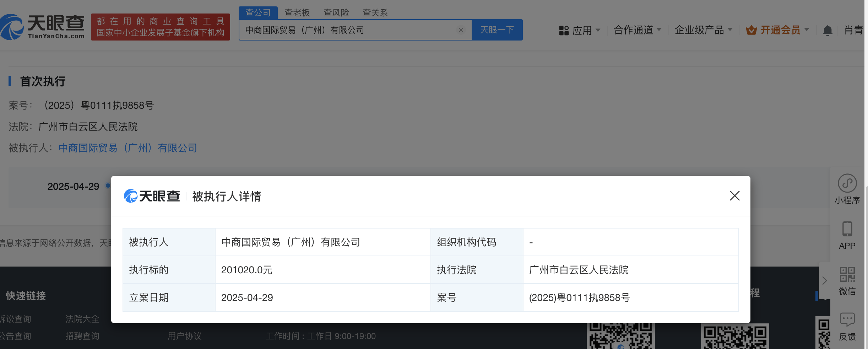Click the crown icon beside 开通会员
The width and height of the screenshot is (868, 349).
(x=751, y=30)
